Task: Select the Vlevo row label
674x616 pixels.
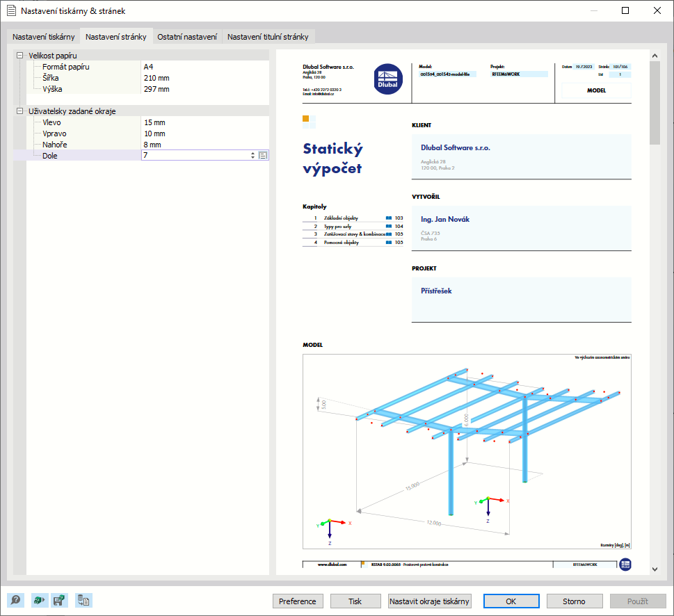Action: click(x=51, y=122)
